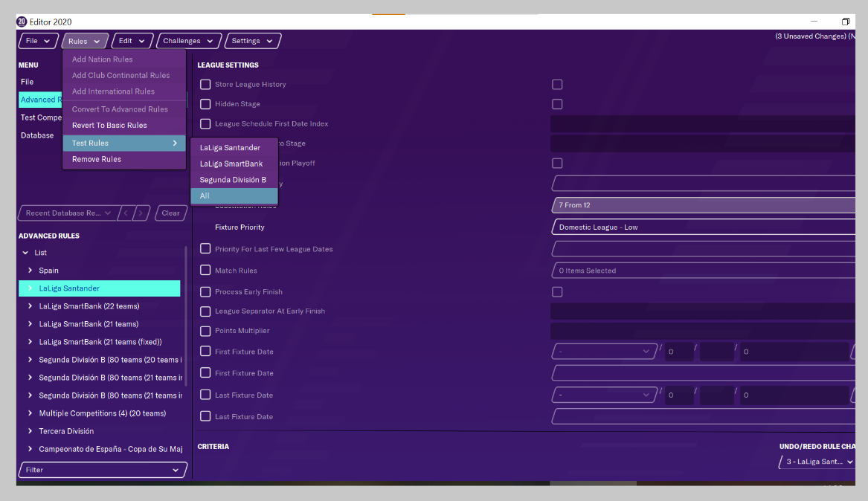Open the Recent Database dropdown

pos(67,213)
